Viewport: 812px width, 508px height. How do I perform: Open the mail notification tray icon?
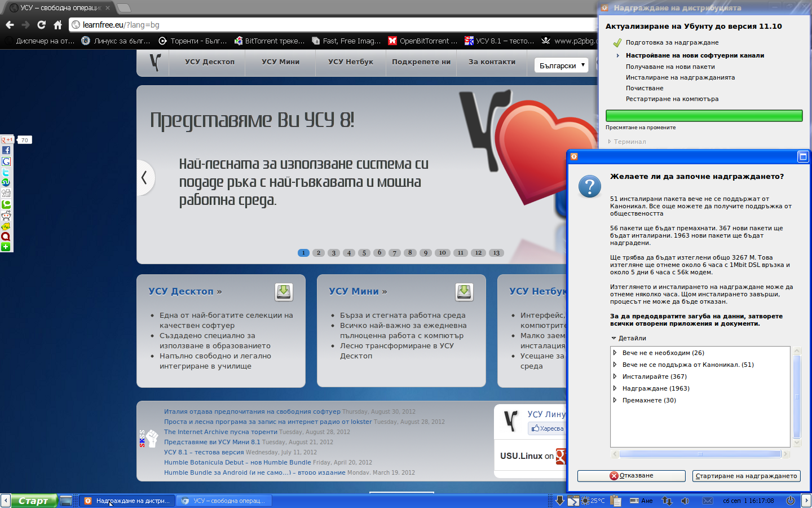(x=708, y=501)
